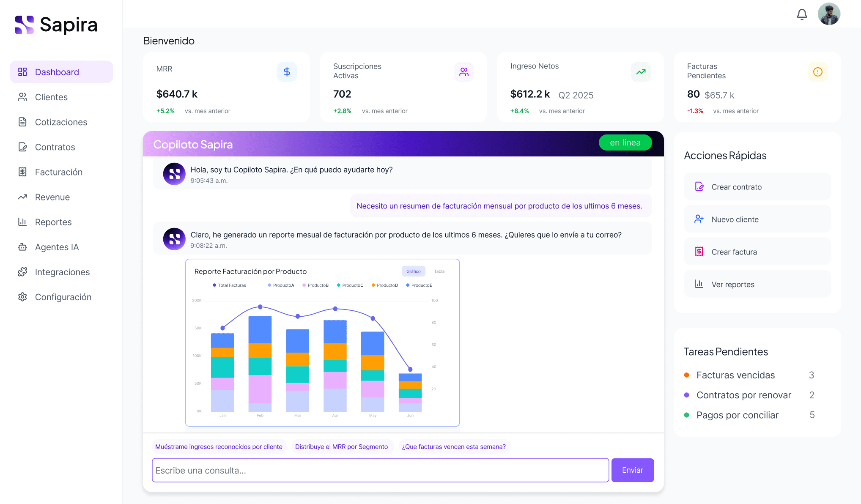861x504 pixels.
Task: Select suggestion ¿Que facturas vencen esta semana?
Action: 454,446
